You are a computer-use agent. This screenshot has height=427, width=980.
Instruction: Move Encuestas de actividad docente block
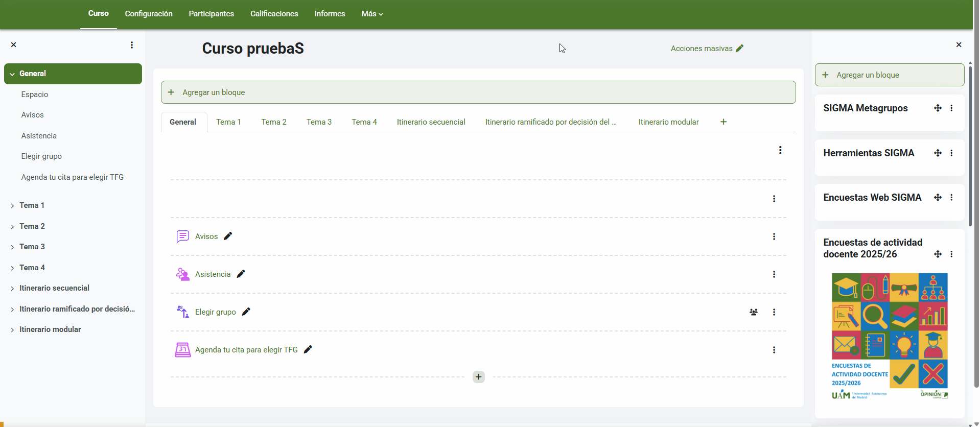tap(938, 254)
